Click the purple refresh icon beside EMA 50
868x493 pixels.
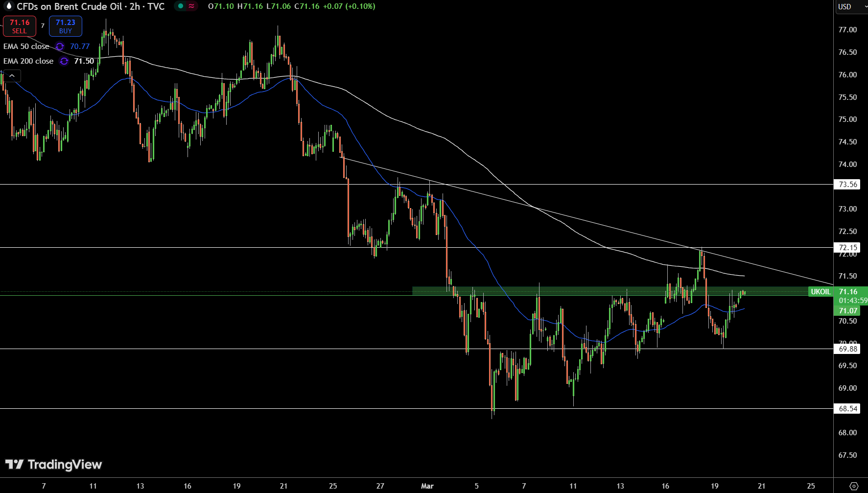point(60,47)
